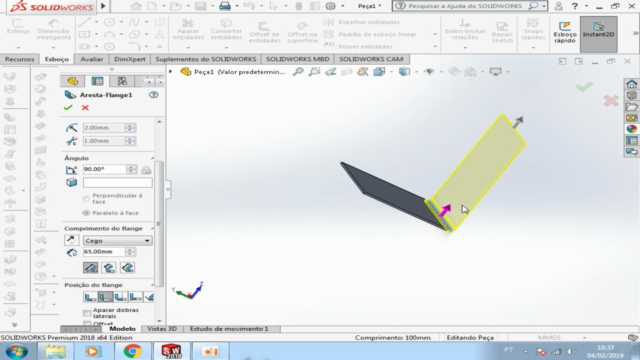Screen dimensions: 640x360
Task: Switch to the ConfigurationManager tab icon
Action: coord(122,81)
